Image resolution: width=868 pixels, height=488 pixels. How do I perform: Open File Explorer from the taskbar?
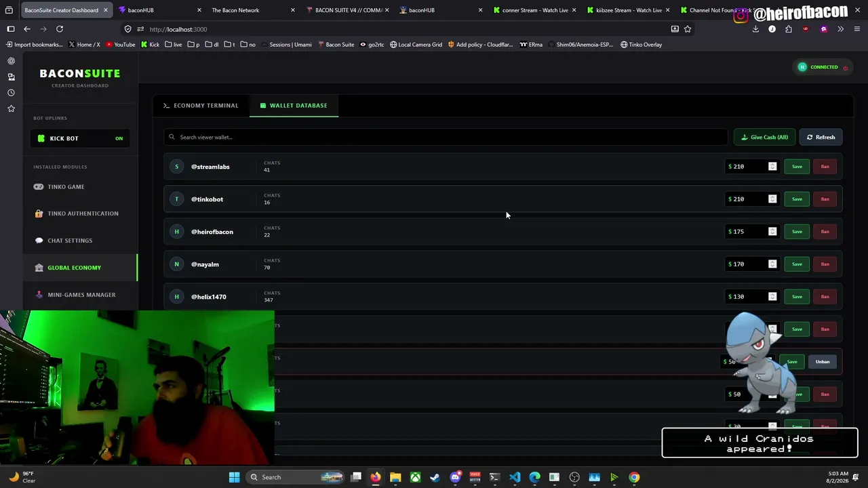pos(395,477)
